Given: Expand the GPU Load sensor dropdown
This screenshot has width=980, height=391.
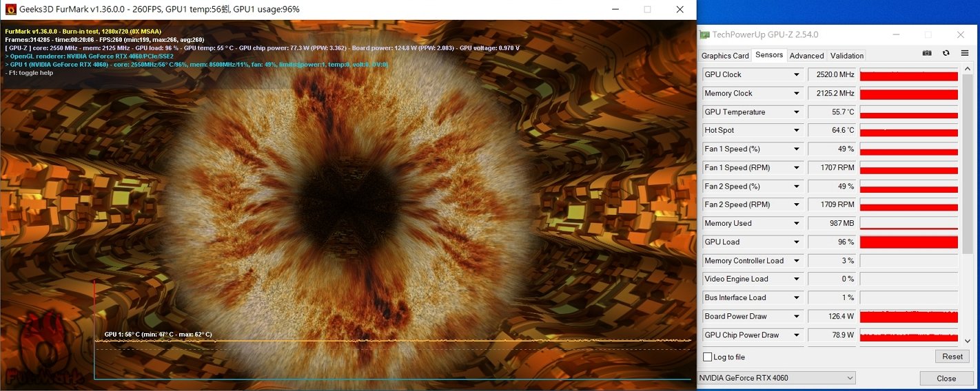Looking at the screenshot, I should click(x=797, y=242).
